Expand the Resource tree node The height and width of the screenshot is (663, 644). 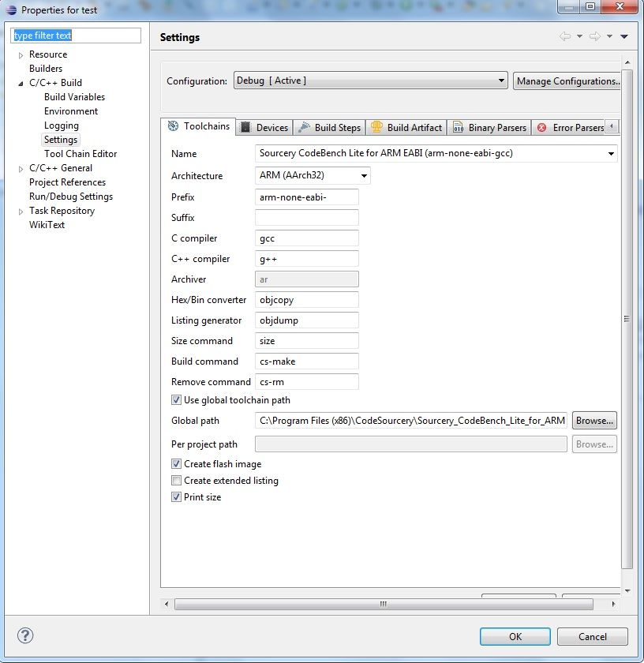(21, 55)
